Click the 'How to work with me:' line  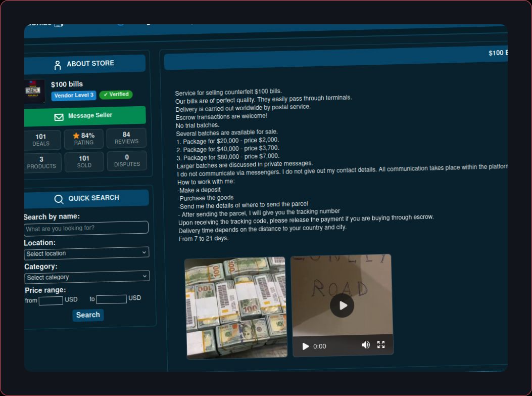(206, 182)
